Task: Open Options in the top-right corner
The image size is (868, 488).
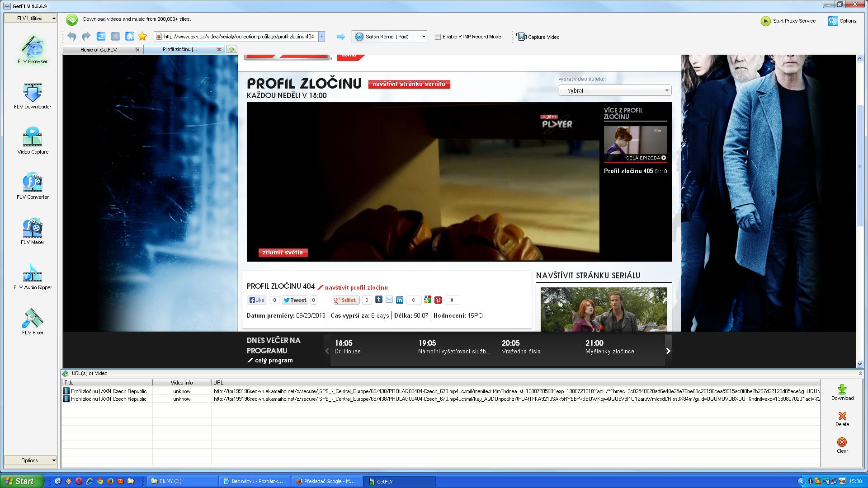Action: tap(842, 21)
